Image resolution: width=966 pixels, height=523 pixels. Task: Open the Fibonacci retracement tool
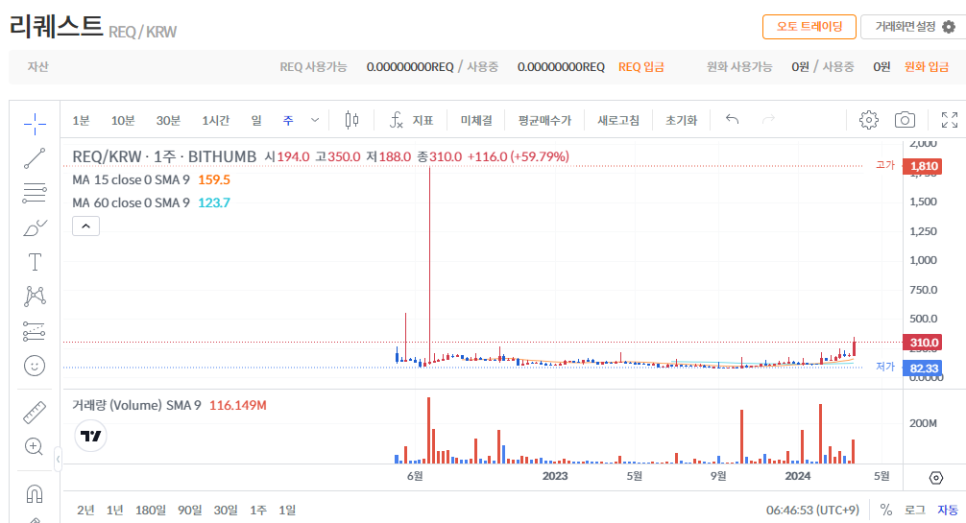click(x=34, y=193)
